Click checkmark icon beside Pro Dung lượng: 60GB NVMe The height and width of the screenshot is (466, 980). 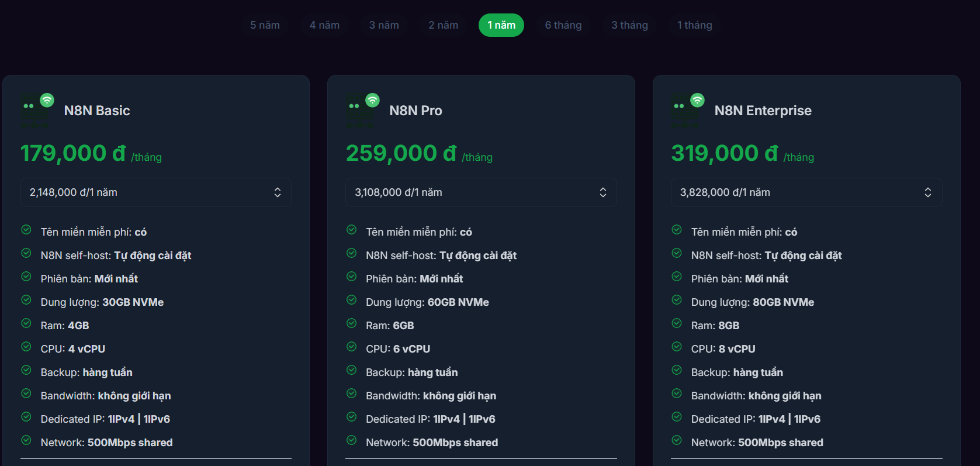tap(351, 300)
